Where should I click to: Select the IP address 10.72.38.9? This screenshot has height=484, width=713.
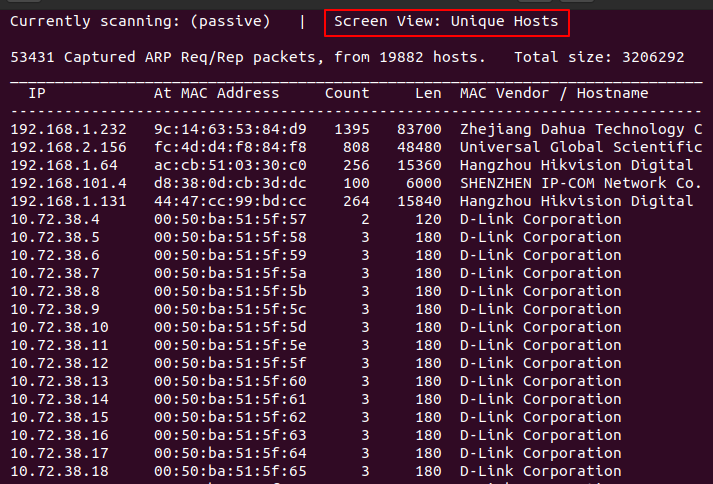(55, 309)
